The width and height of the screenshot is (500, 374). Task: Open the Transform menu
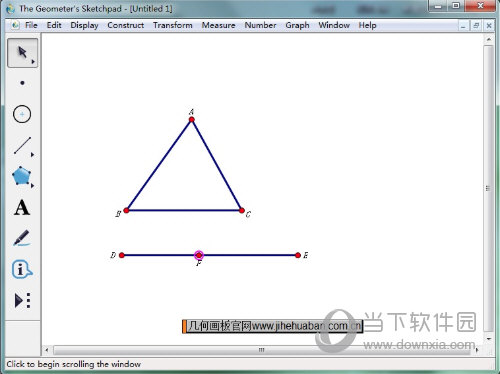tap(173, 25)
